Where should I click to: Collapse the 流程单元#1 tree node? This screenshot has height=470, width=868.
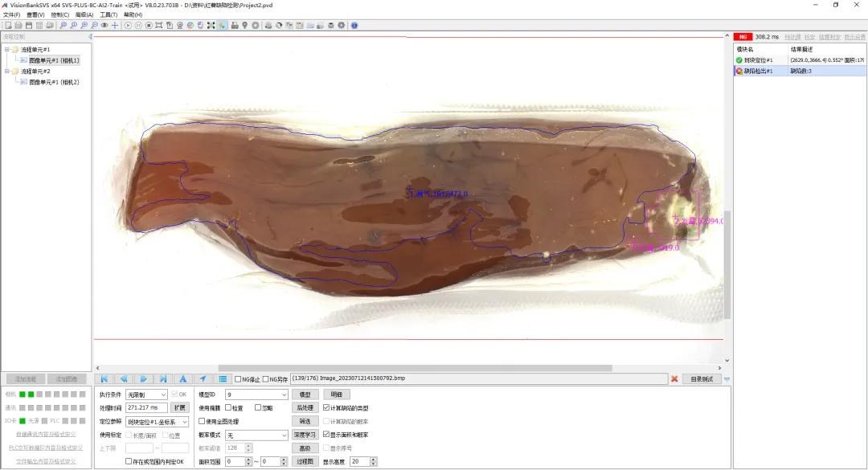(x=7, y=49)
